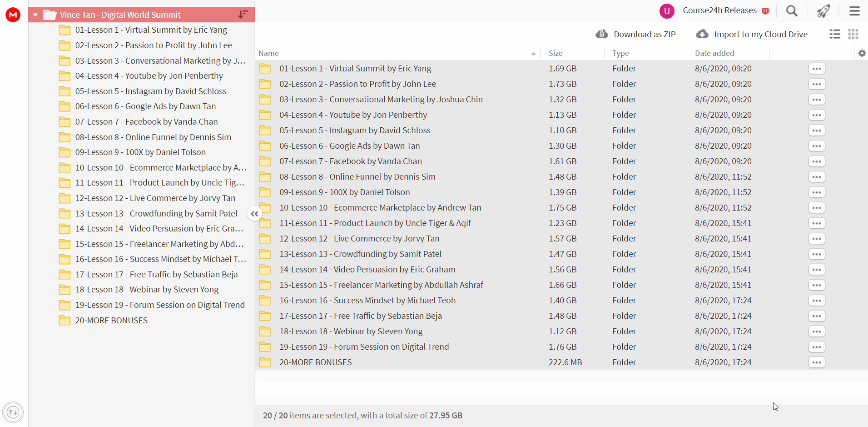Click the rocket icon in the top bar
The height and width of the screenshot is (427, 868).
[x=823, y=11]
